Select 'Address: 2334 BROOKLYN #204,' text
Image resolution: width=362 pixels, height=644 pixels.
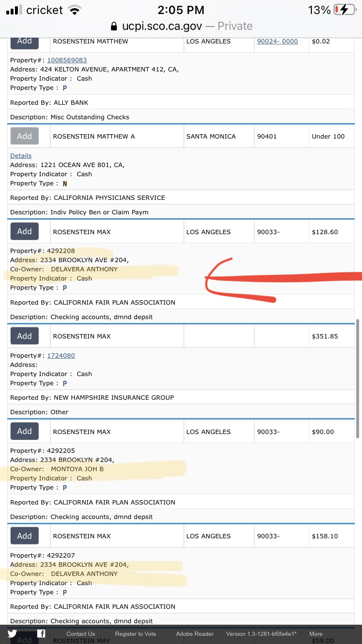point(62,460)
